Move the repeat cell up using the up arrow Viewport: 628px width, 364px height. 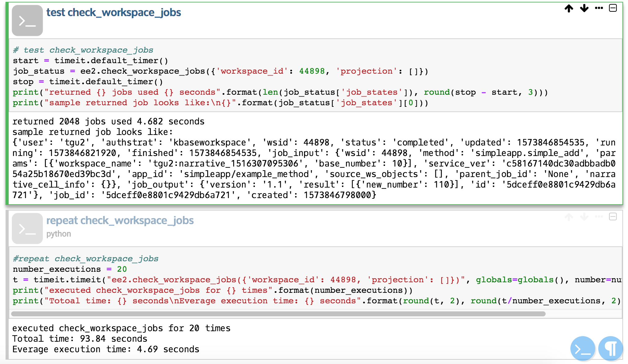point(569,217)
